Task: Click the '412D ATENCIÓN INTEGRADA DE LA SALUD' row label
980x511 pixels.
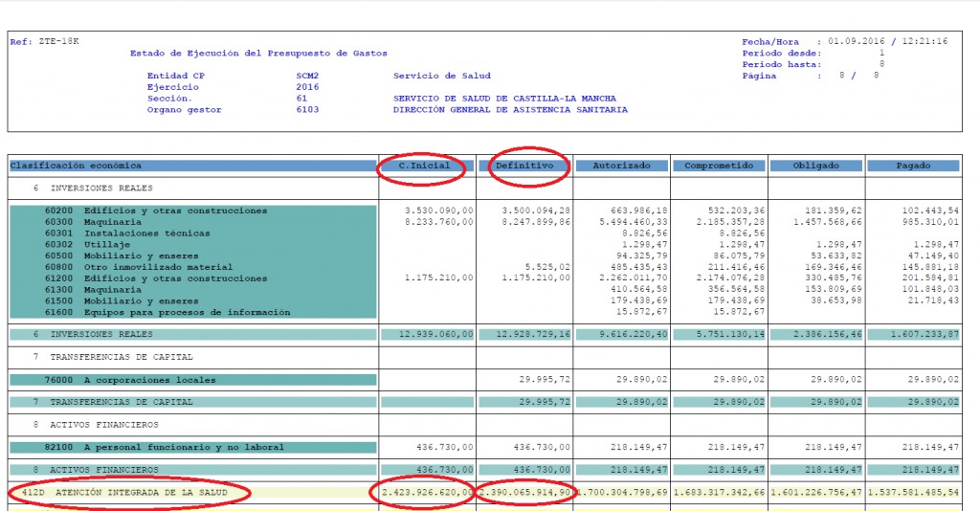Action: pos(125,492)
